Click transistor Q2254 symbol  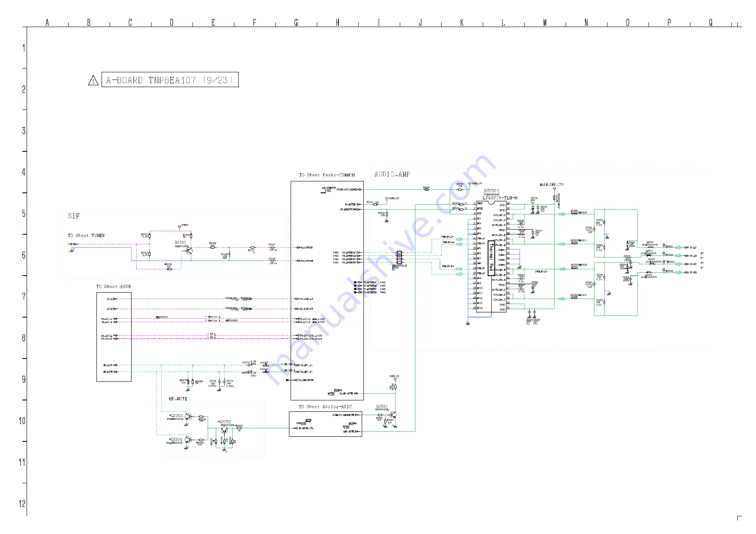point(188,440)
